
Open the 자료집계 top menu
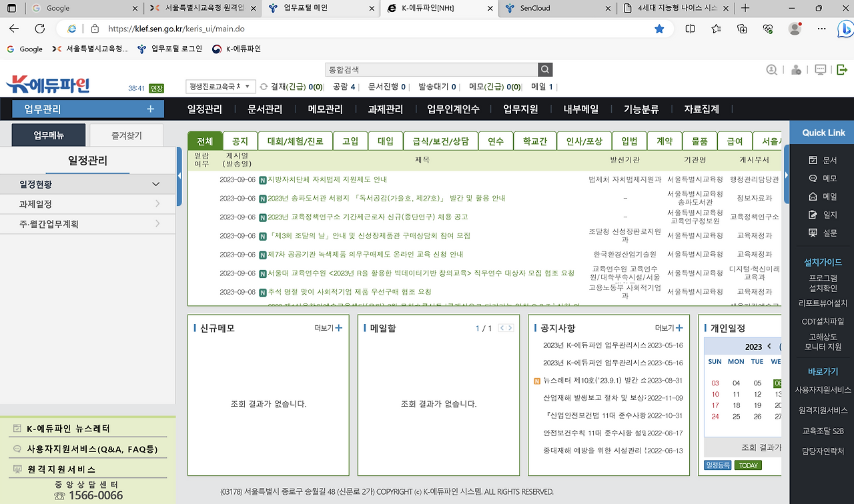pos(702,109)
